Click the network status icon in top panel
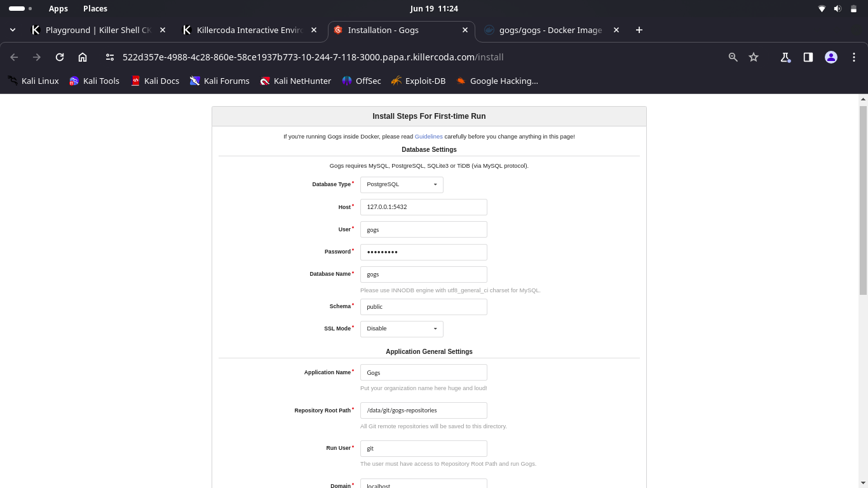 [822, 9]
